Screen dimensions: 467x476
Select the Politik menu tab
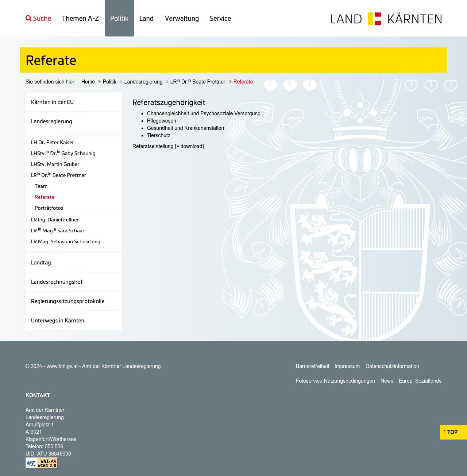pos(119,18)
